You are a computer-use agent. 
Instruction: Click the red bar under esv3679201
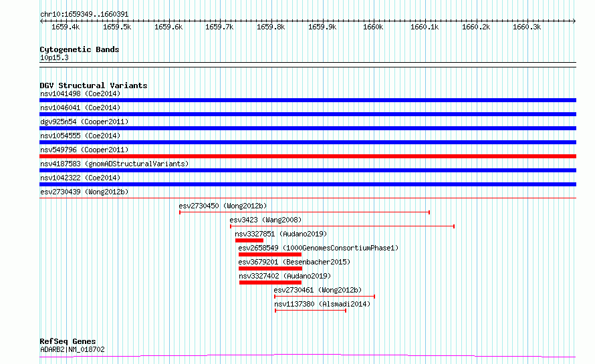271,268
